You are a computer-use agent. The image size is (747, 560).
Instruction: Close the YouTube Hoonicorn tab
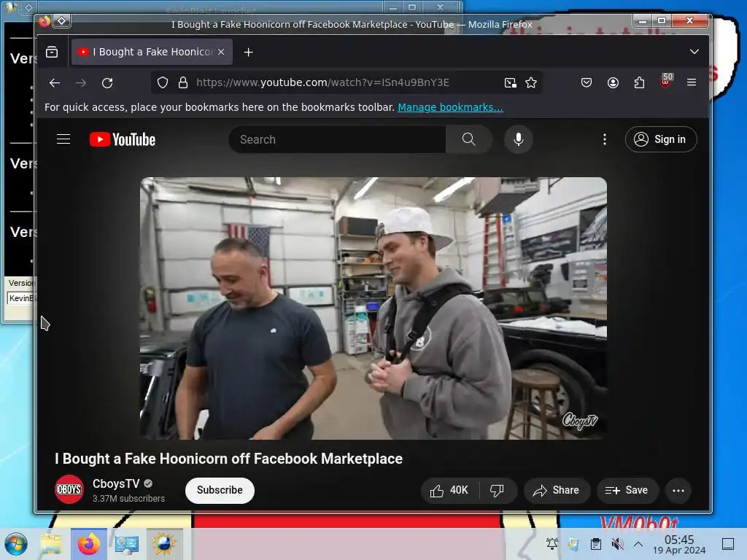[221, 52]
